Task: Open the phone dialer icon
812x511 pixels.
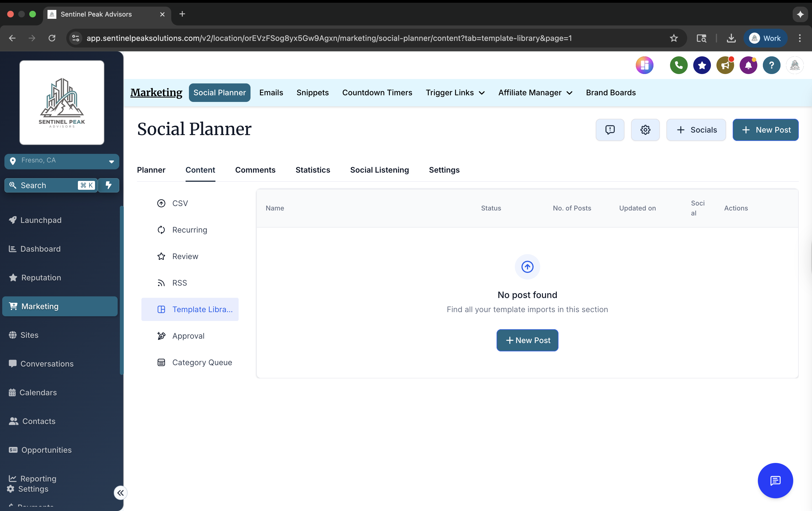Action: pos(679,65)
